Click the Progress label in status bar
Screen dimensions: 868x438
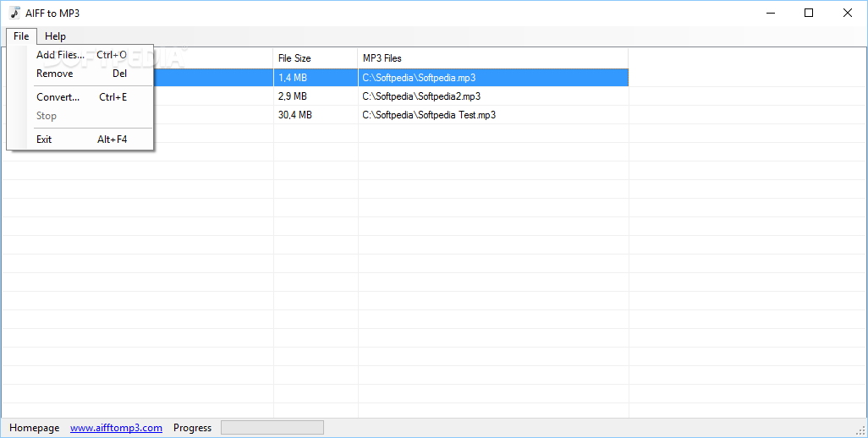[193, 428]
